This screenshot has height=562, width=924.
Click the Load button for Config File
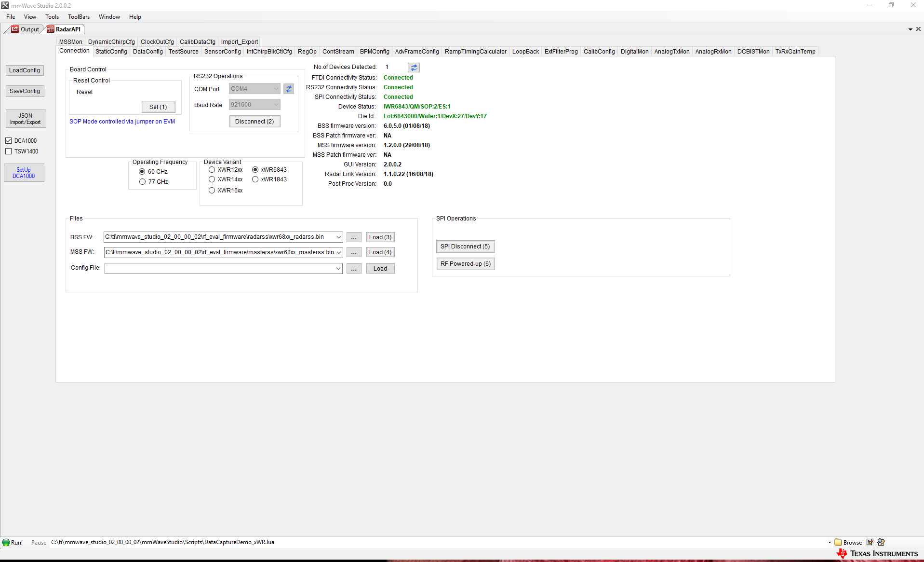[x=380, y=269]
